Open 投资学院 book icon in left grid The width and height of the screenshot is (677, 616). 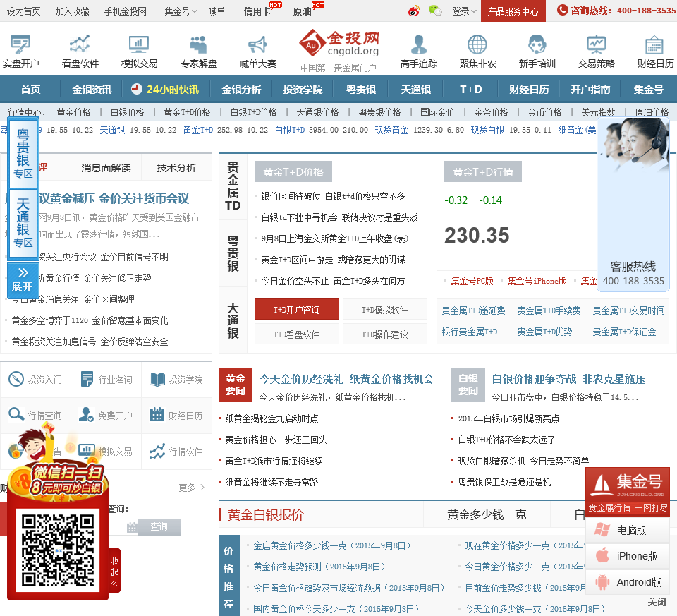(157, 380)
